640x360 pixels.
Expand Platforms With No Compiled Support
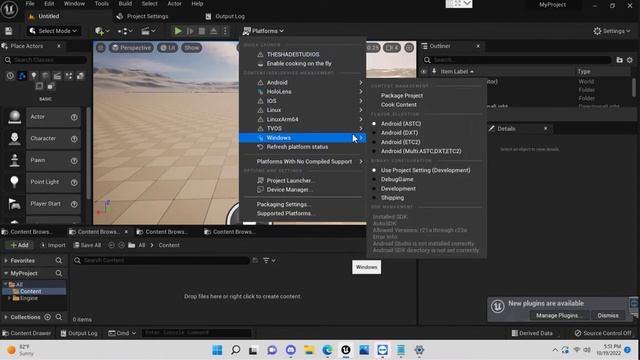coord(302,162)
